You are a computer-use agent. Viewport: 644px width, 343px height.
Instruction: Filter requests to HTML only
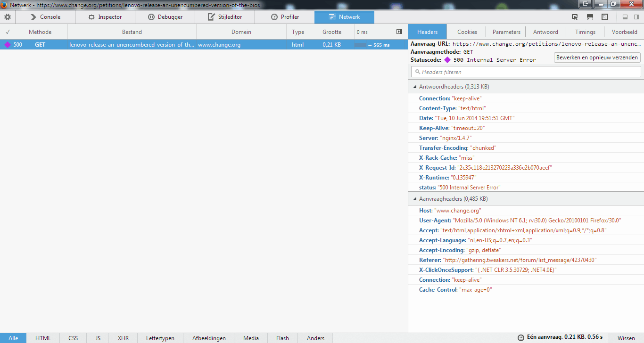coord(43,338)
